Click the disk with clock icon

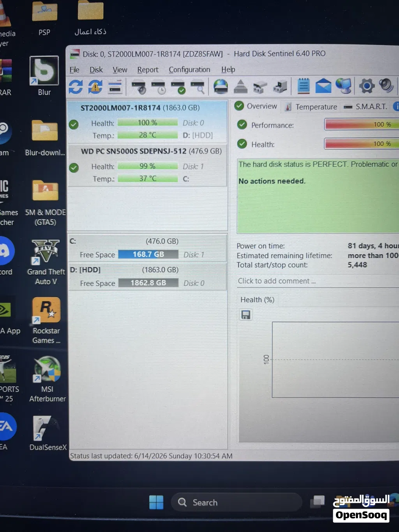159,87
